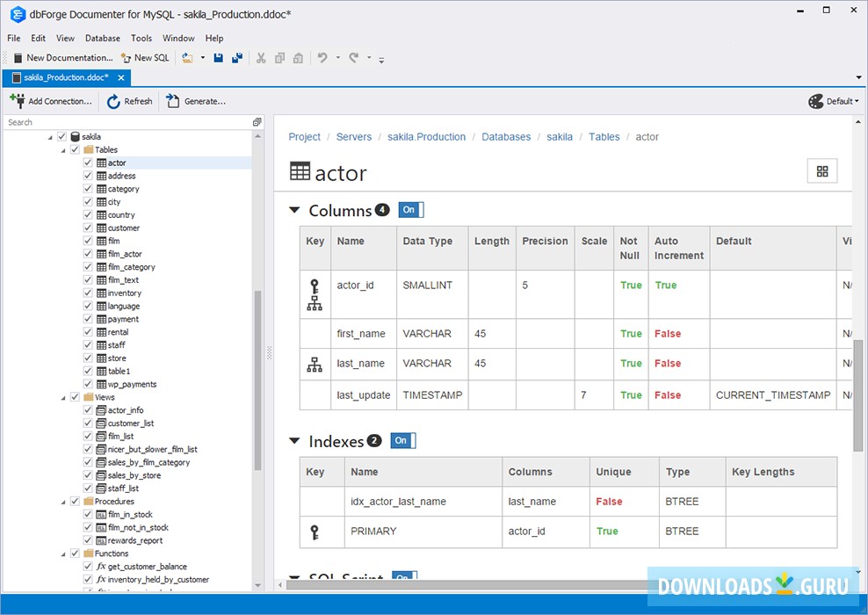The height and width of the screenshot is (615, 868).
Task: Click the collapse-all icon in the search box
Action: [257, 122]
